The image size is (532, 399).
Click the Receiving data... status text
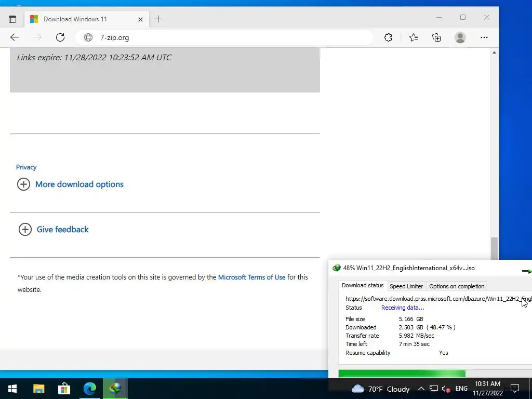tap(403, 308)
